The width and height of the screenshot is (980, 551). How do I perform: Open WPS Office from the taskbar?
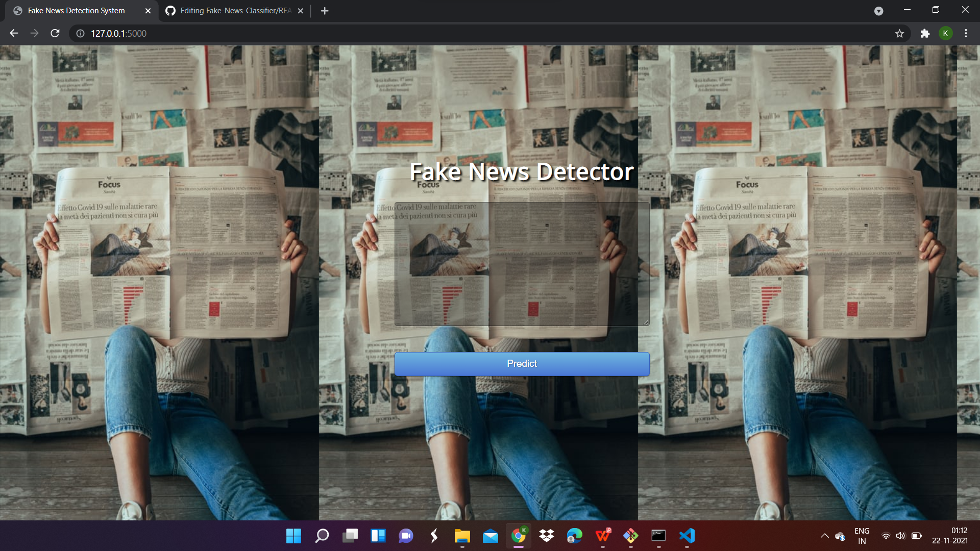[x=602, y=536]
